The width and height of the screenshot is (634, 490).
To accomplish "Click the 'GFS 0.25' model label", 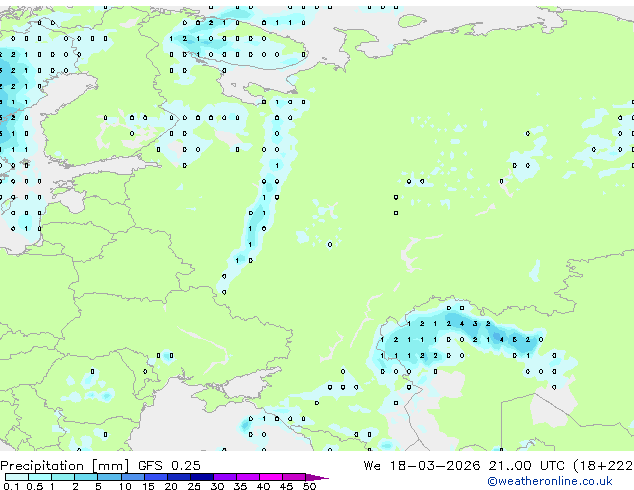I will [169, 466].
